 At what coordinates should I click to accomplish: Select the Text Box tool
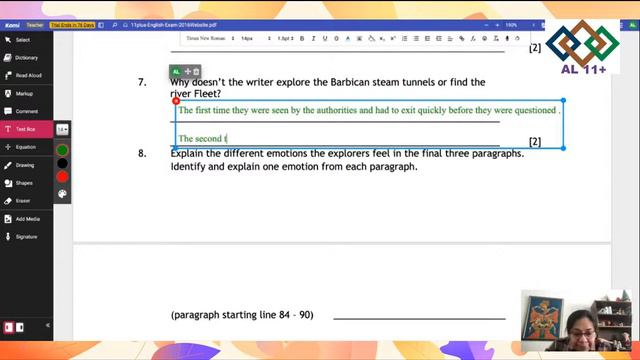point(26,129)
